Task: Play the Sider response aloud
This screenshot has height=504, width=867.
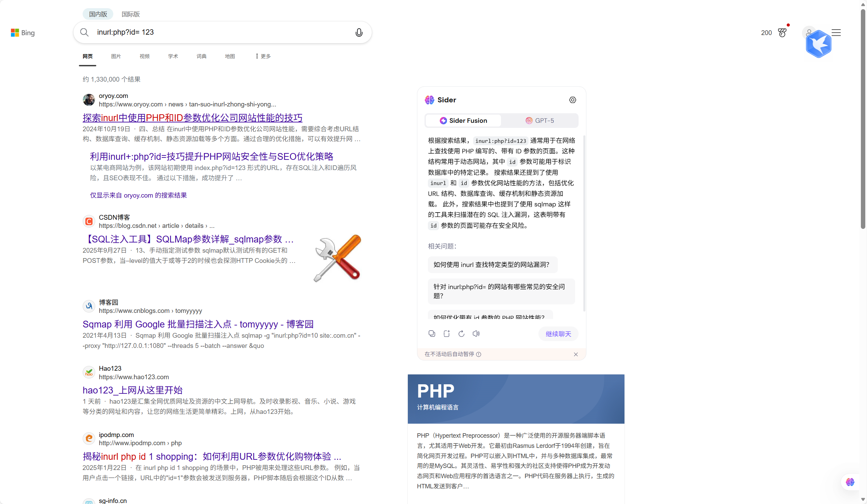Action: coord(476,333)
